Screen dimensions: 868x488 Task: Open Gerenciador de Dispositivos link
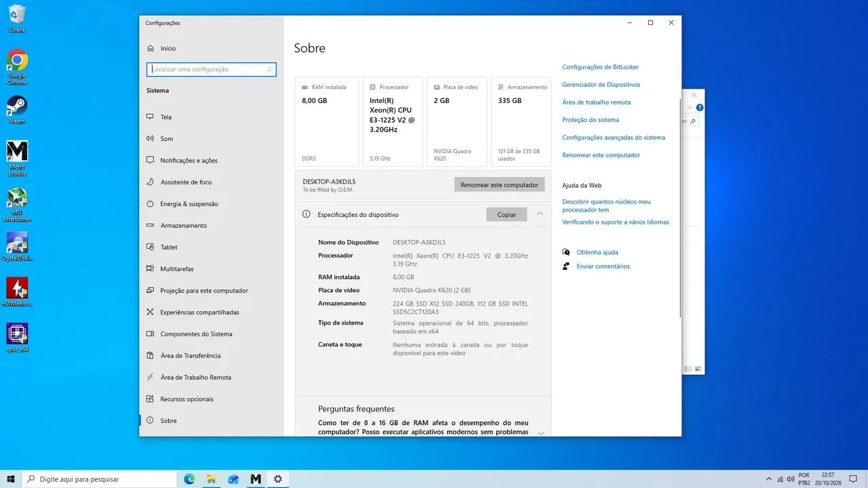(601, 85)
